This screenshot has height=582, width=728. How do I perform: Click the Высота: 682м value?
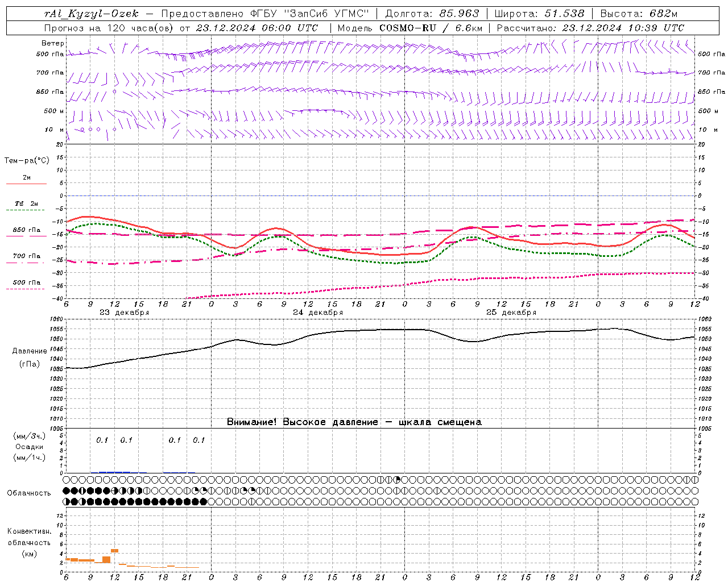639,14
